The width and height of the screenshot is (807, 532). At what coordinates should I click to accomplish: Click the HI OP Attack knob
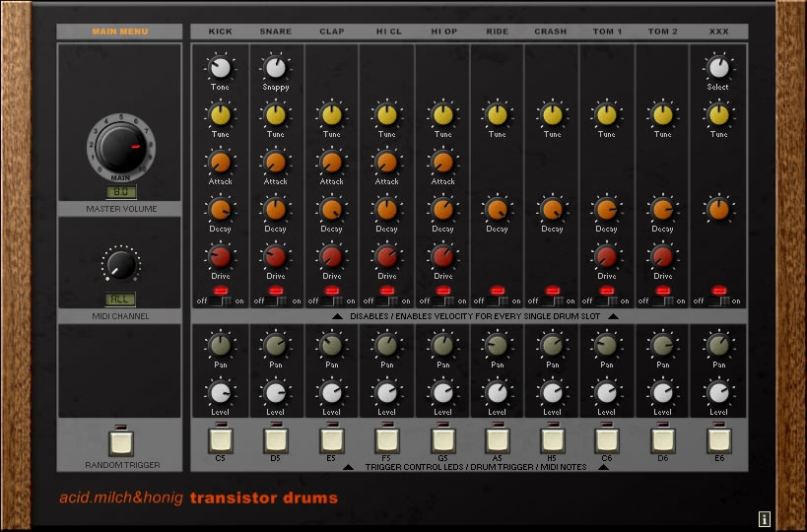442,163
